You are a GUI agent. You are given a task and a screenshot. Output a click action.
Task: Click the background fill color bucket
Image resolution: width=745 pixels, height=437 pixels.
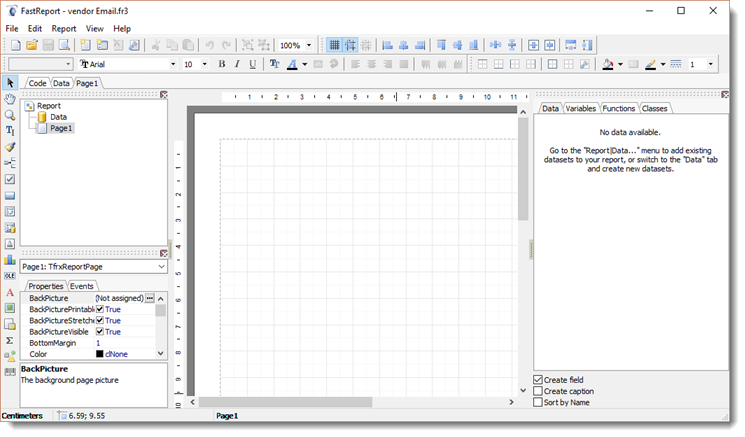click(608, 64)
